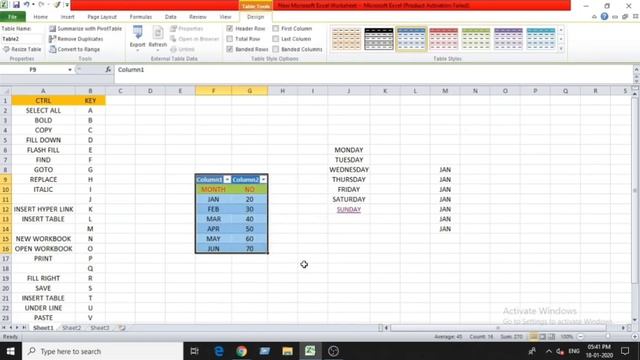
Task: Select row 17 header
Action: click(x=5, y=258)
